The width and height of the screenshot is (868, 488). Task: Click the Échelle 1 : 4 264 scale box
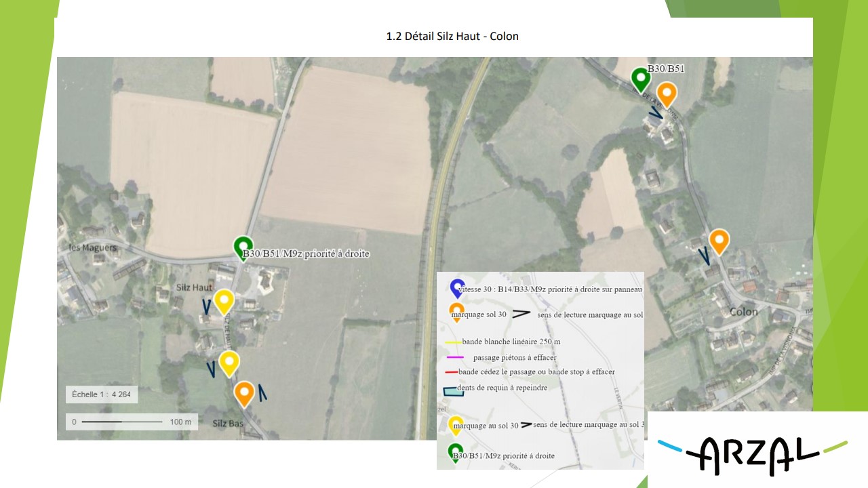[x=102, y=394]
